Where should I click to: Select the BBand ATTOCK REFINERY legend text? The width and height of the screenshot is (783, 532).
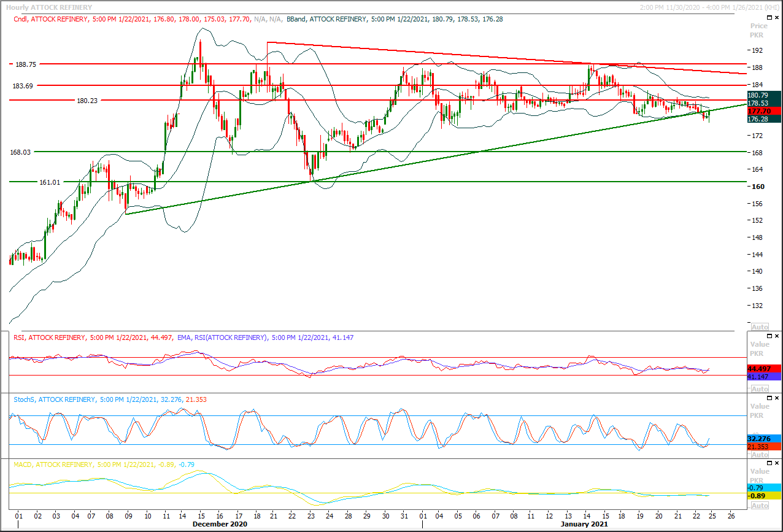(x=395, y=19)
